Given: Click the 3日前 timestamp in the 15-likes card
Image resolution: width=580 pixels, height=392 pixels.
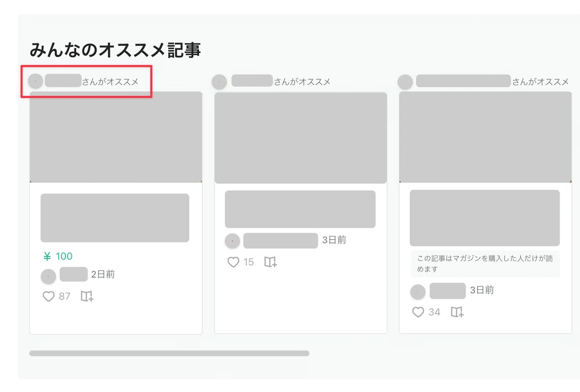Looking at the screenshot, I should [334, 240].
